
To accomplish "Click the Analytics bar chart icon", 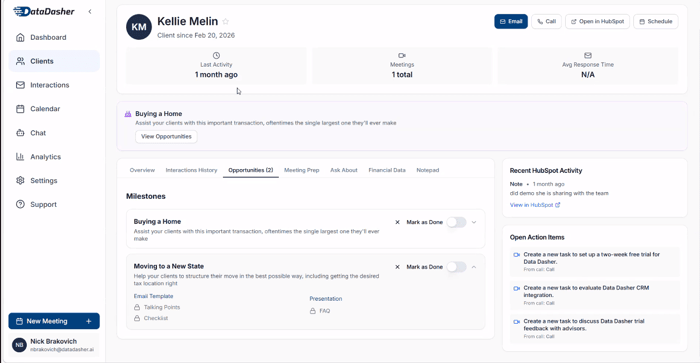I will [x=20, y=157].
